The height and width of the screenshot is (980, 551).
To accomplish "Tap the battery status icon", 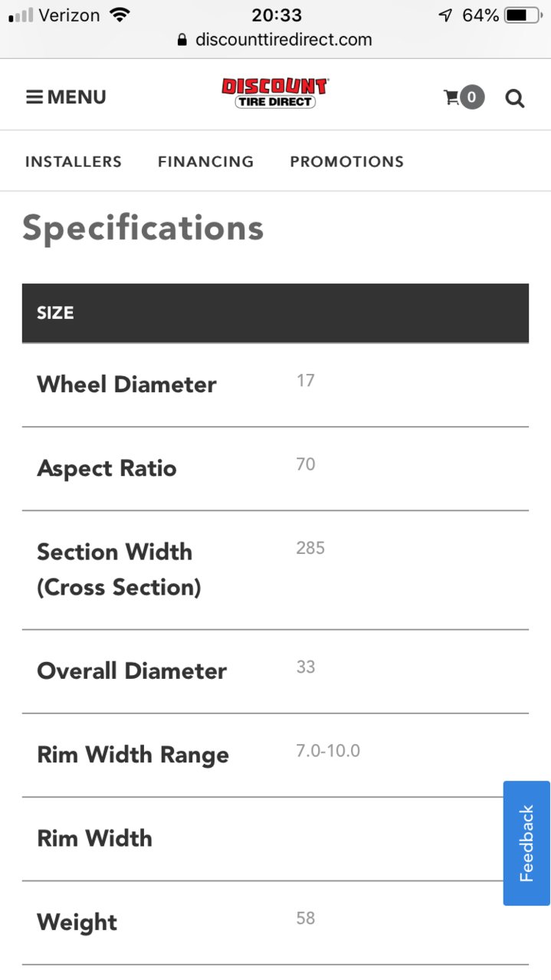I will (x=523, y=15).
